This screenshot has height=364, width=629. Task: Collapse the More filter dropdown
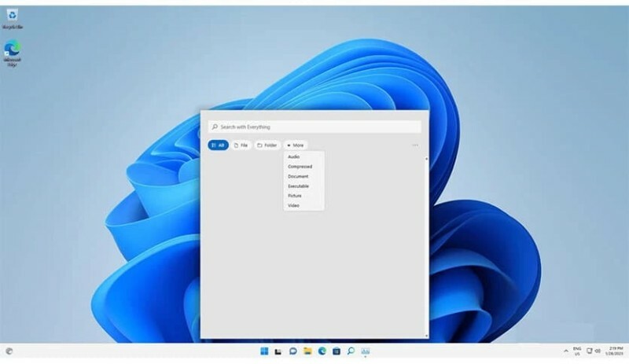(296, 145)
